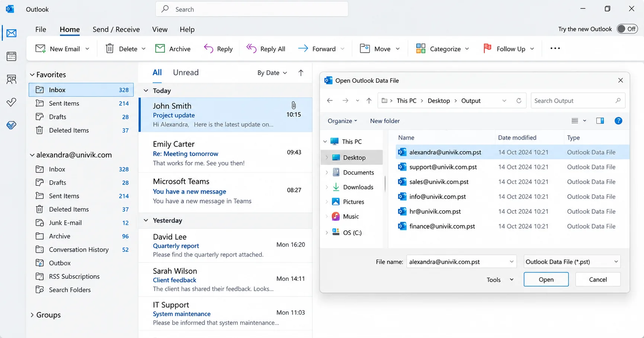Viewport: 644px width, 338px height.
Task: Select finance@univik.com.pst file
Action: click(512, 226)
